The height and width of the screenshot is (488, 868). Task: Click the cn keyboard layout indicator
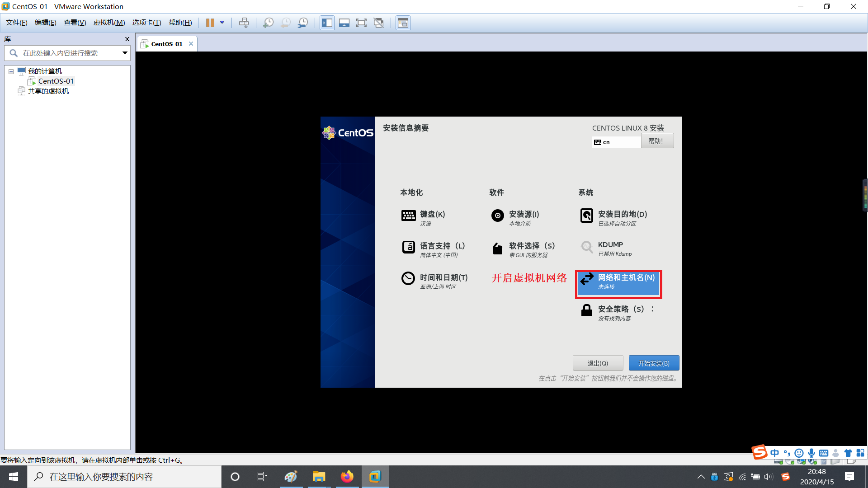(616, 142)
